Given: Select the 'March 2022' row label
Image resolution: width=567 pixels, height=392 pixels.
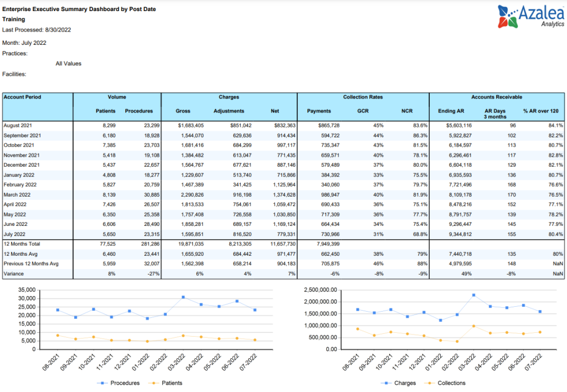Looking at the screenshot, I should pos(17,194).
